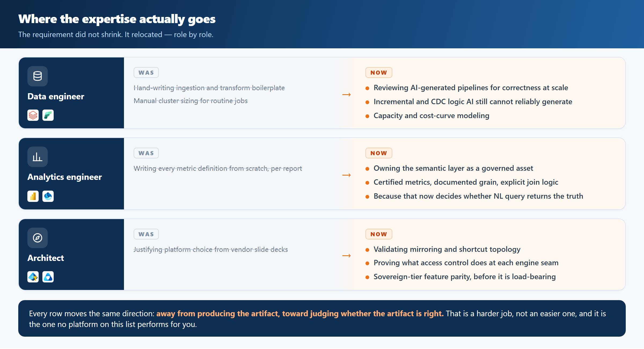Click the blue diamond logo with yellow key
Viewport: 644px width, 349px height.
coord(33,277)
